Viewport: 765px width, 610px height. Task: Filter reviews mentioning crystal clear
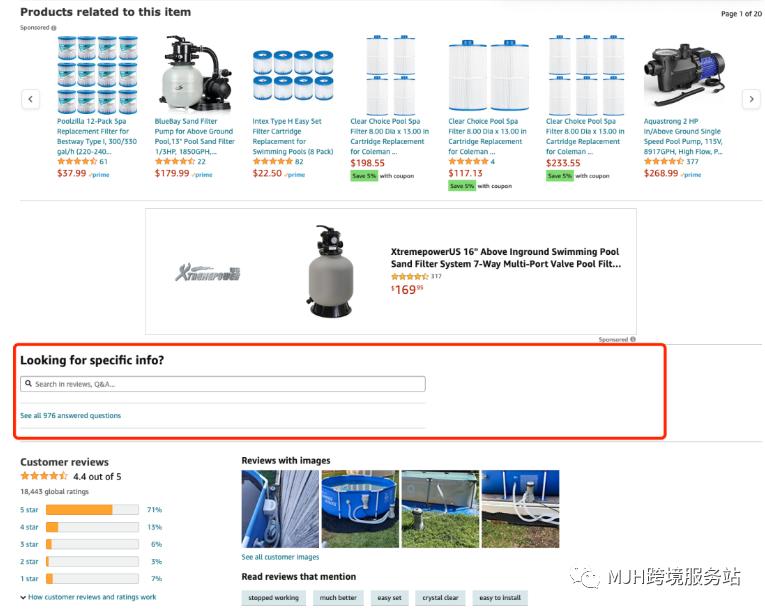[440, 598]
